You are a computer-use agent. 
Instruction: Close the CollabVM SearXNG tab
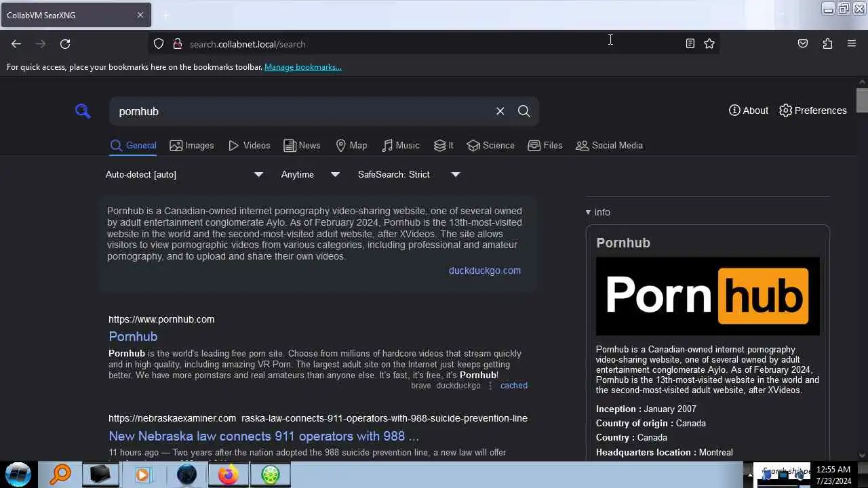pyautogui.click(x=140, y=15)
